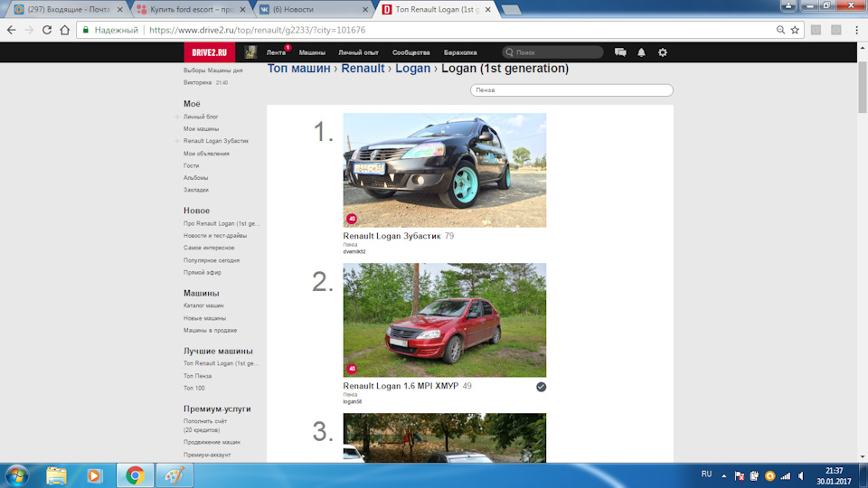Open the Лента menu item
The image size is (868, 488).
coord(276,52)
